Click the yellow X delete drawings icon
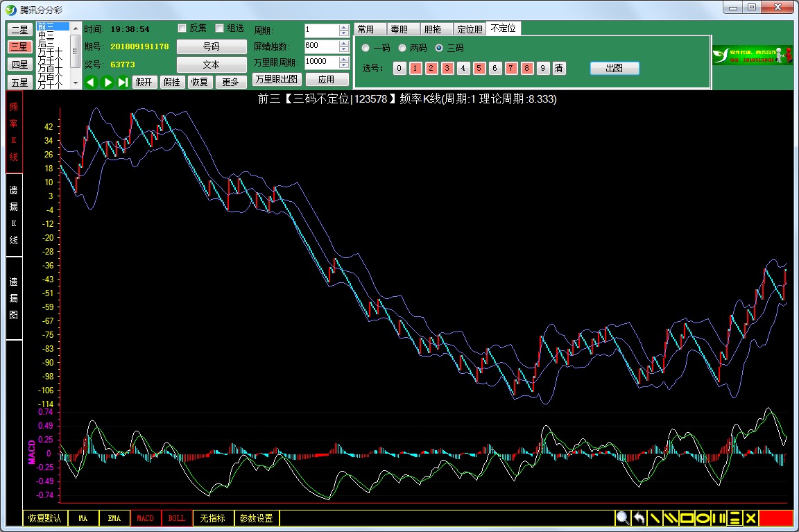This screenshot has width=799, height=532. point(750,518)
